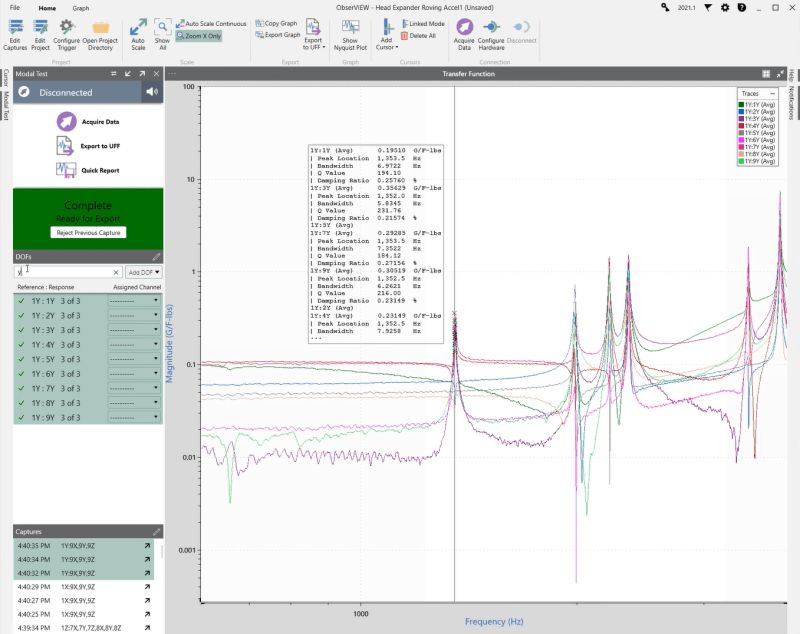This screenshot has width=800, height=634.
Task: Open the Cursor side tab
Action: click(x=6, y=78)
